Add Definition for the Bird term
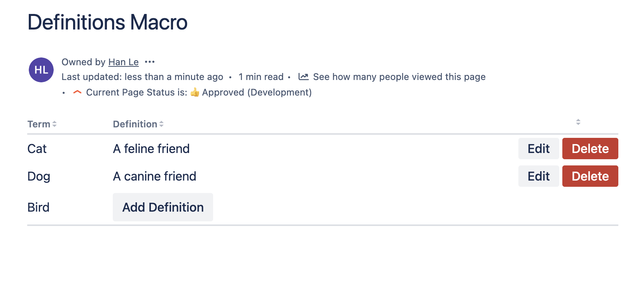This screenshot has height=299, width=644. pyautogui.click(x=163, y=207)
